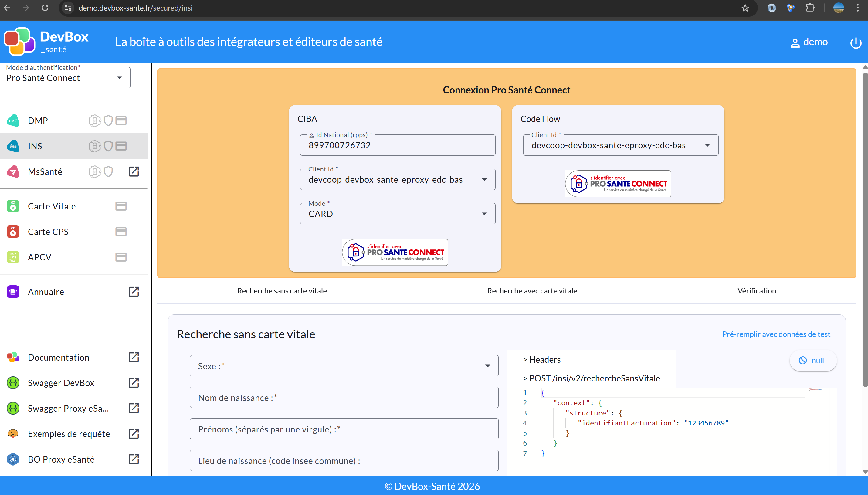Bookmark page with star icon

point(745,8)
